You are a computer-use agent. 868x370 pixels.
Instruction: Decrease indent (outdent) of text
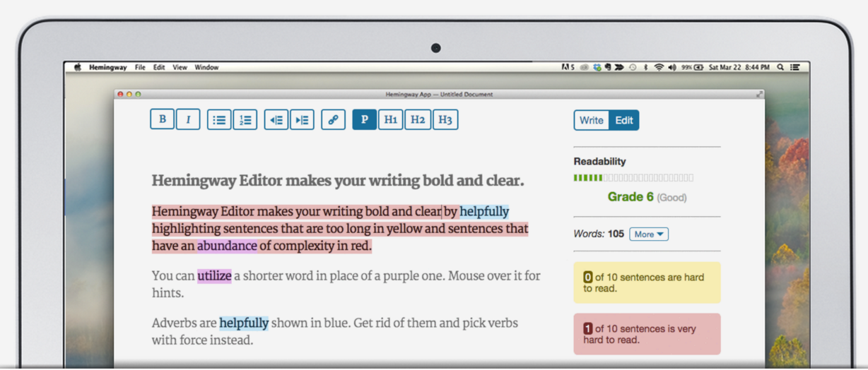(x=276, y=119)
